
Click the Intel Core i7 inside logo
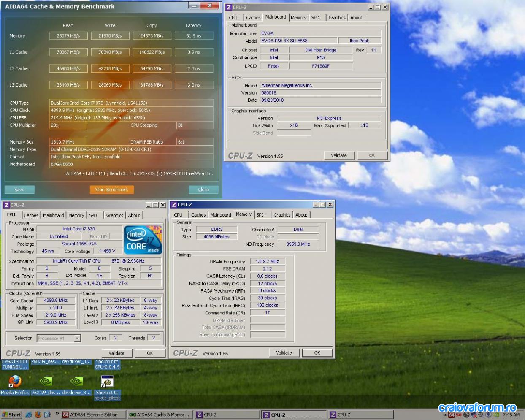pos(143,240)
